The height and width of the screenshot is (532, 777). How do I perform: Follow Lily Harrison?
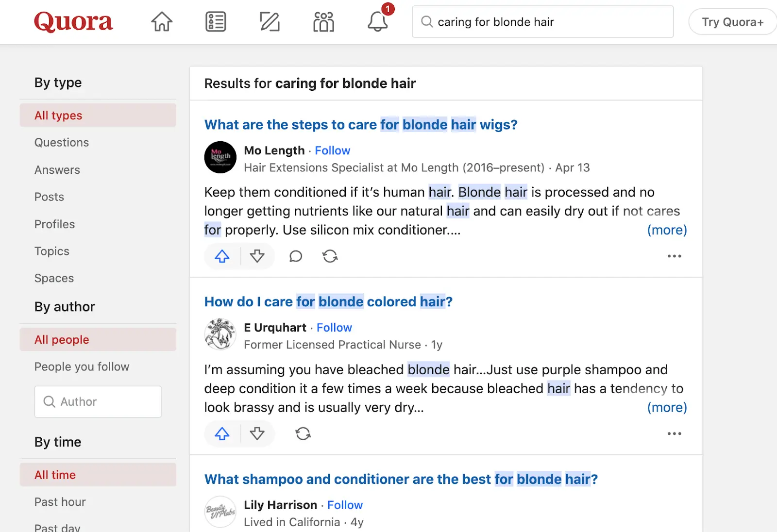pyautogui.click(x=345, y=505)
